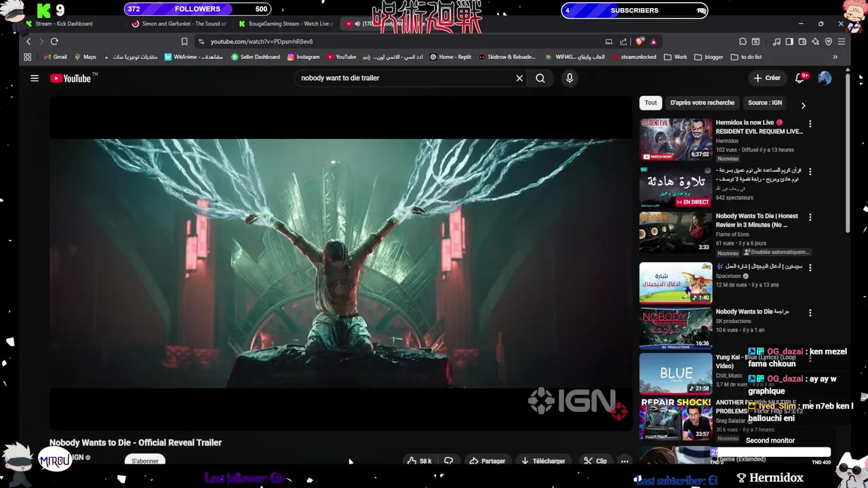Open options for Spacetoon video

click(810, 267)
